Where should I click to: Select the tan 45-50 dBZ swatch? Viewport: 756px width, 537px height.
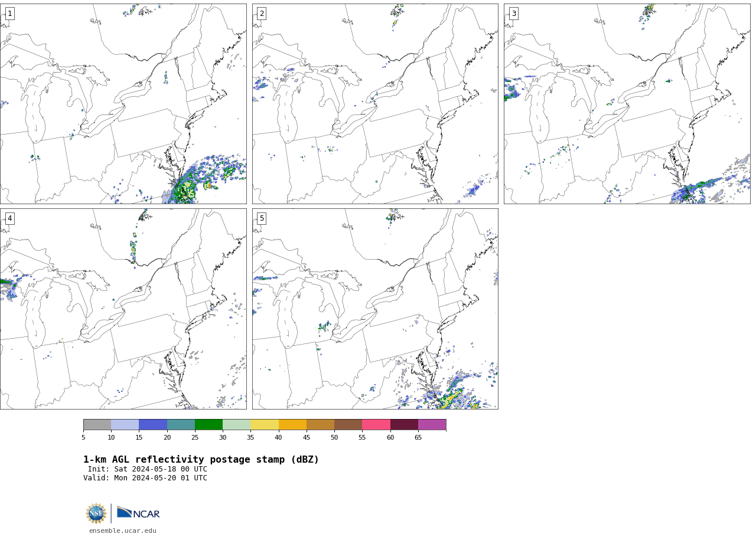(x=321, y=425)
